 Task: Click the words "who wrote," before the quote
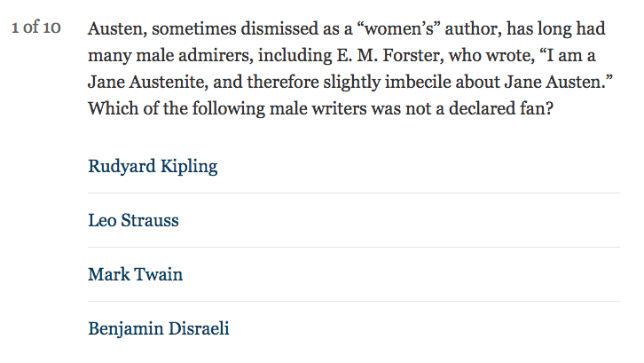[491, 56]
